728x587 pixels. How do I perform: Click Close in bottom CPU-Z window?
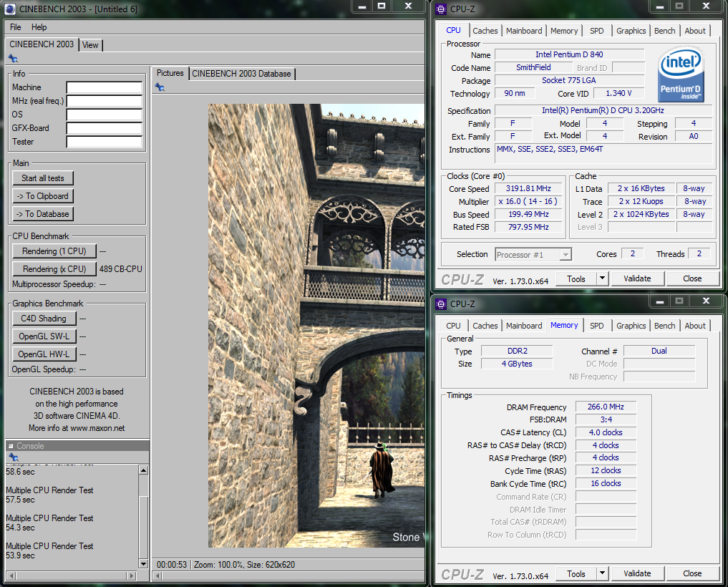click(x=692, y=573)
